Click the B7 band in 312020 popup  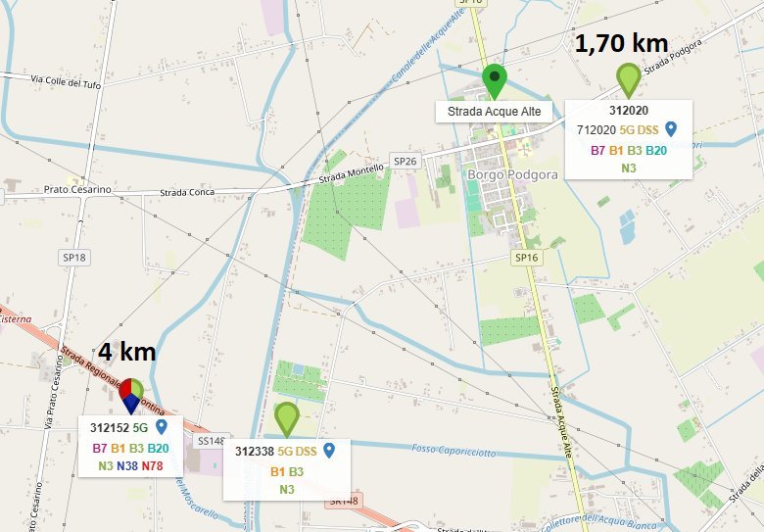point(597,151)
